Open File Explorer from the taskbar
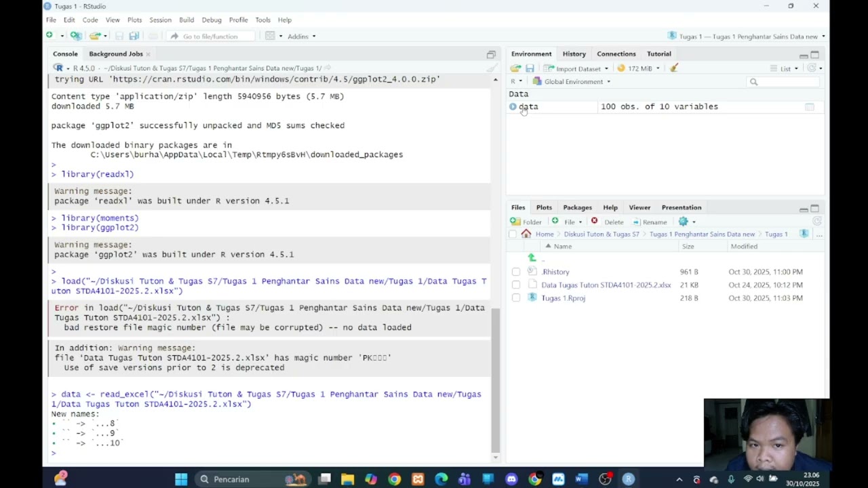 348,479
